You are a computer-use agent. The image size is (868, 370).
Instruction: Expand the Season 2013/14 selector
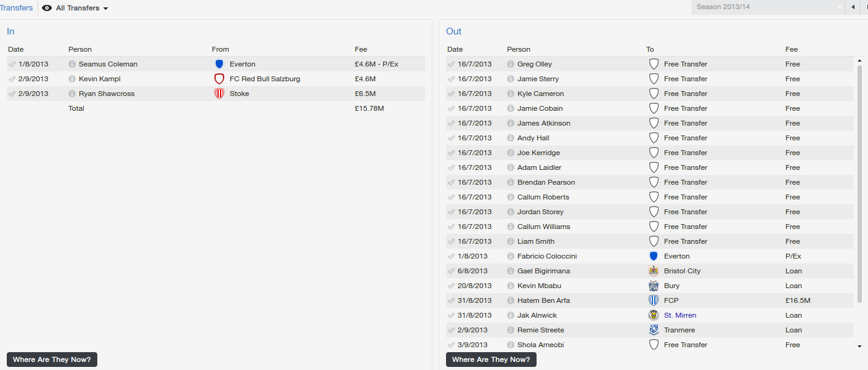[768, 7]
